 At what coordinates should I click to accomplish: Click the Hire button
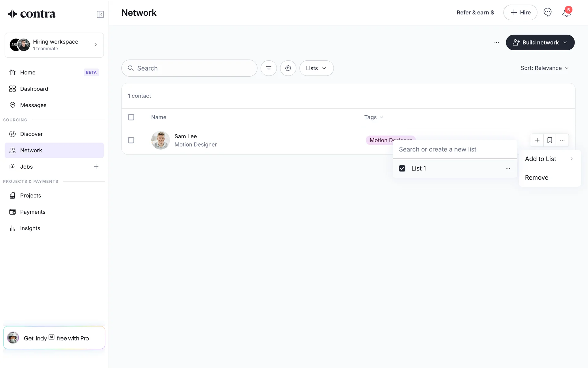click(520, 13)
